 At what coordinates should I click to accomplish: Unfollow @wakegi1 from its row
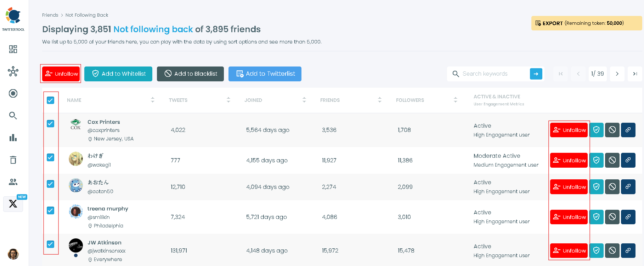569,160
